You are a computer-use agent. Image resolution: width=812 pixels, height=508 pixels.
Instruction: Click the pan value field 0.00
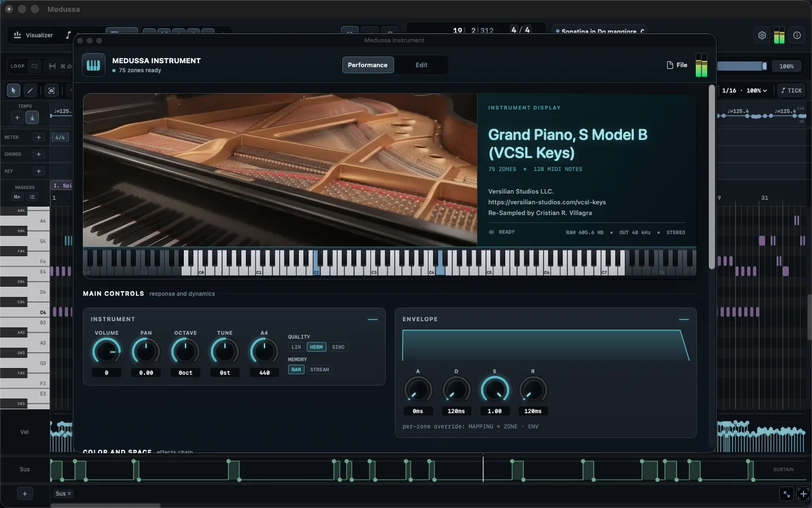(146, 373)
